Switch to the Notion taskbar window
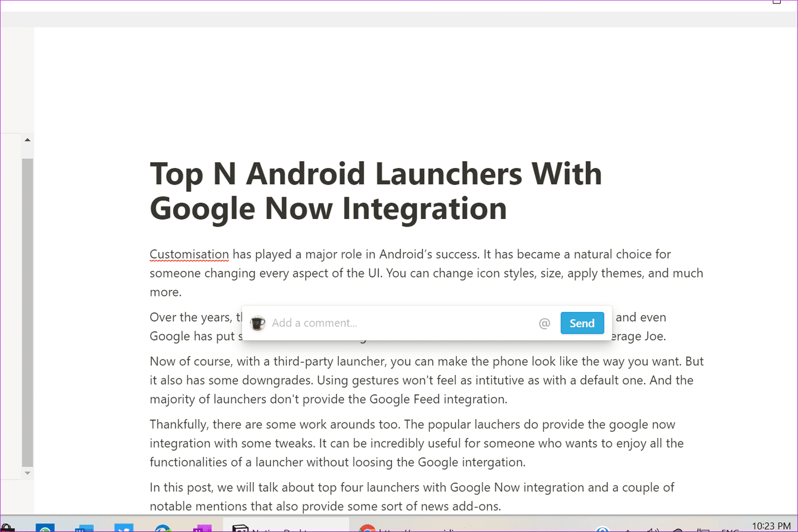This screenshot has height=532, width=798. (285, 527)
